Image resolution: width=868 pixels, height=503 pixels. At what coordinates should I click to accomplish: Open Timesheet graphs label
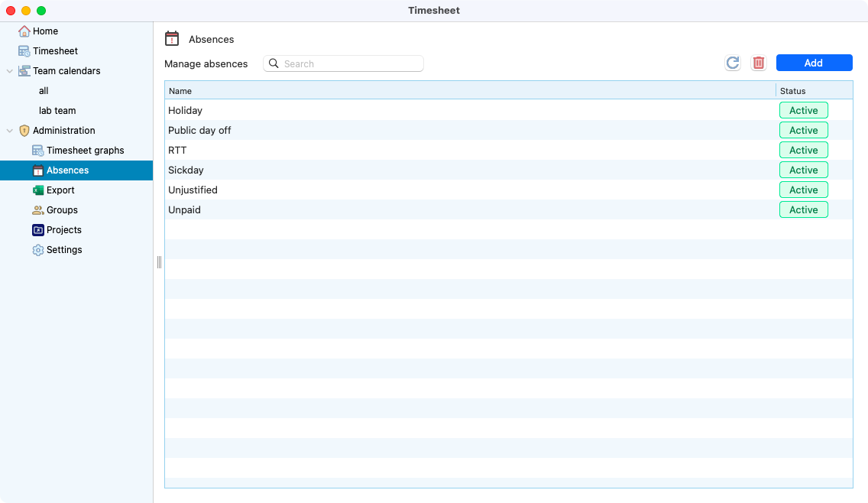coord(86,151)
